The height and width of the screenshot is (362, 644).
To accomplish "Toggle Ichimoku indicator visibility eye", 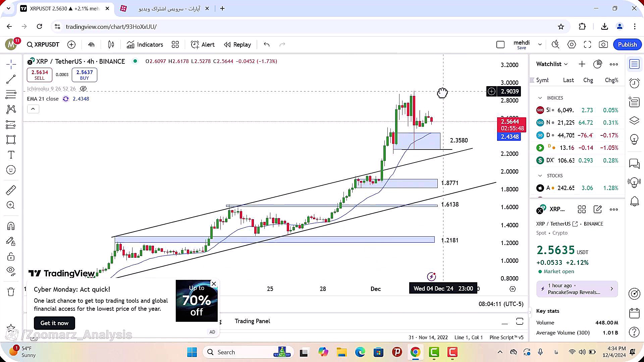I will click(x=83, y=89).
